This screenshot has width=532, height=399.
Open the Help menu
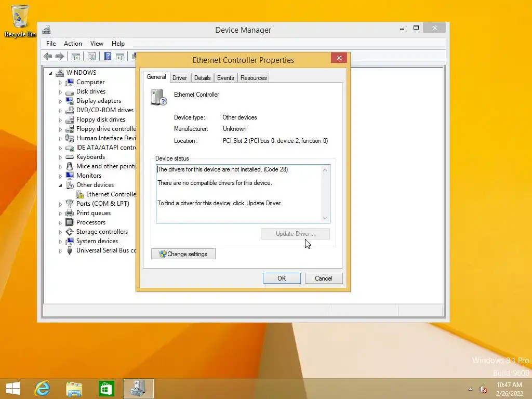[118, 44]
